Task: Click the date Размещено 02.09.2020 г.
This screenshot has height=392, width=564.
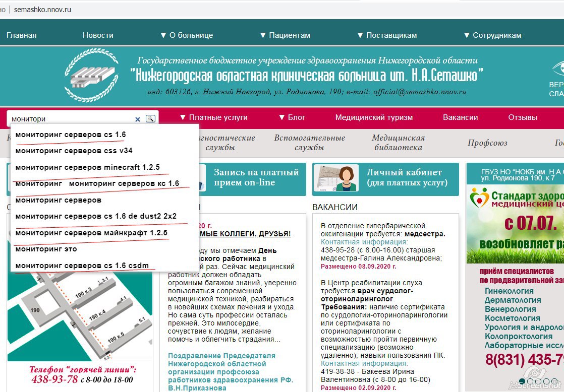Action: (x=359, y=387)
